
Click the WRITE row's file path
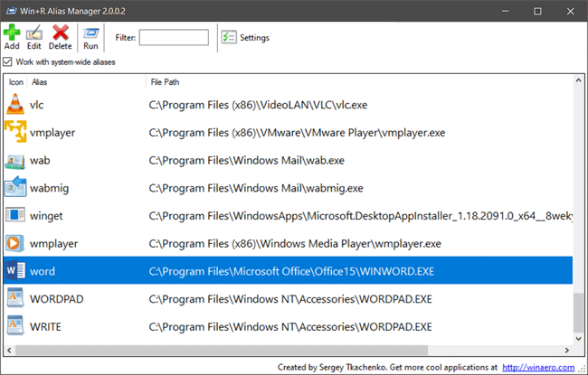pyautogui.click(x=290, y=327)
